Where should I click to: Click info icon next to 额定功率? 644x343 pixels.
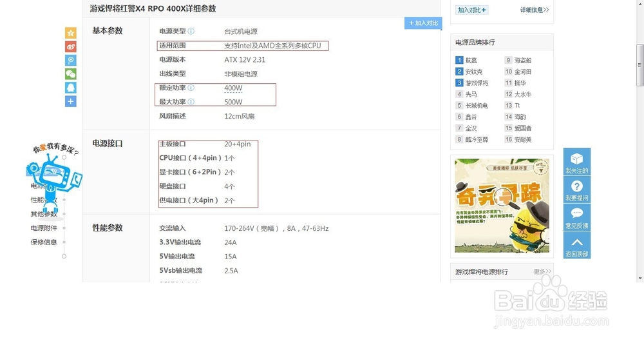tap(191, 88)
